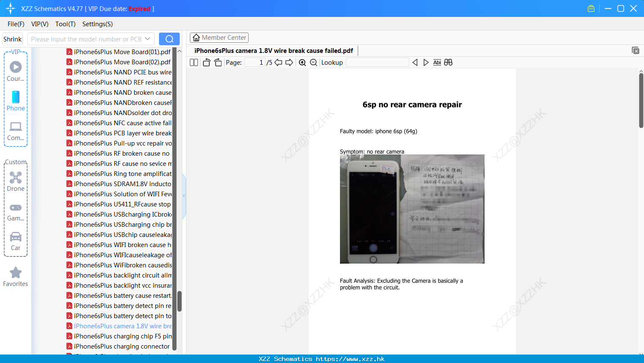This screenshot has height=363, width=644.
Task: Zoom in on the PDF
Action: [x=302, y=63]
